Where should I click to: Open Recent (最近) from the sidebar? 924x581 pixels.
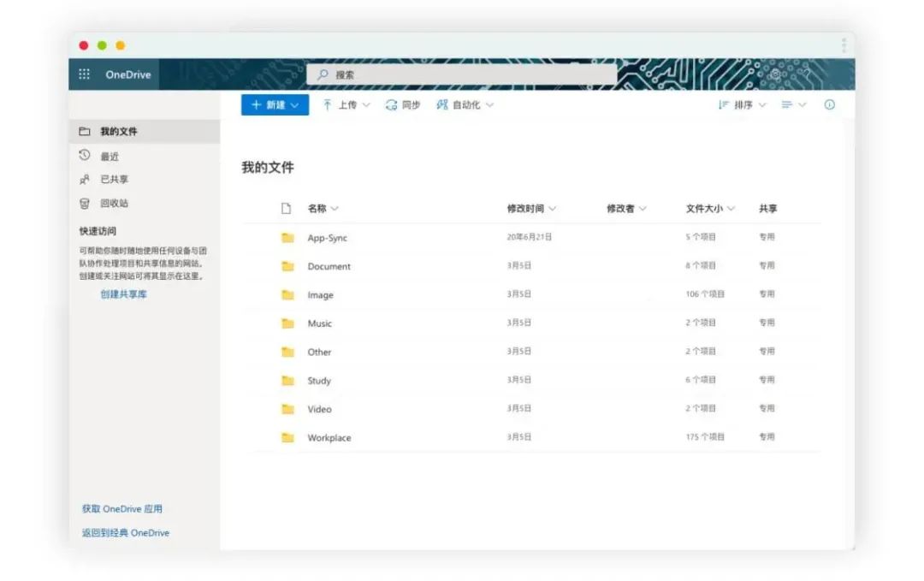click(109, 157)
